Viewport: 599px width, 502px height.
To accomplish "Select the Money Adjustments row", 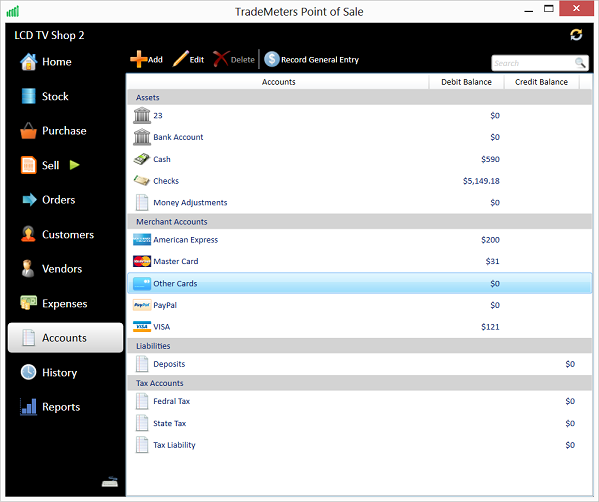I will coord(359,202).
